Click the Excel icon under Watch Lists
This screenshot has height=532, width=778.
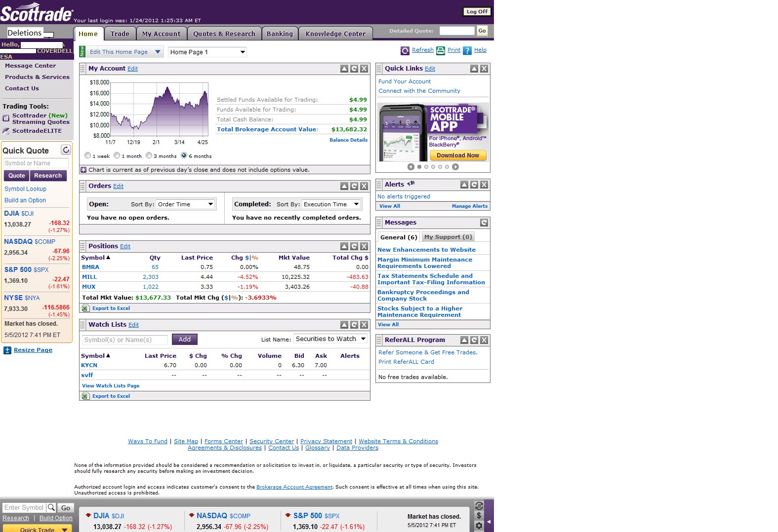pyautogui.click(x=85, y=396)
